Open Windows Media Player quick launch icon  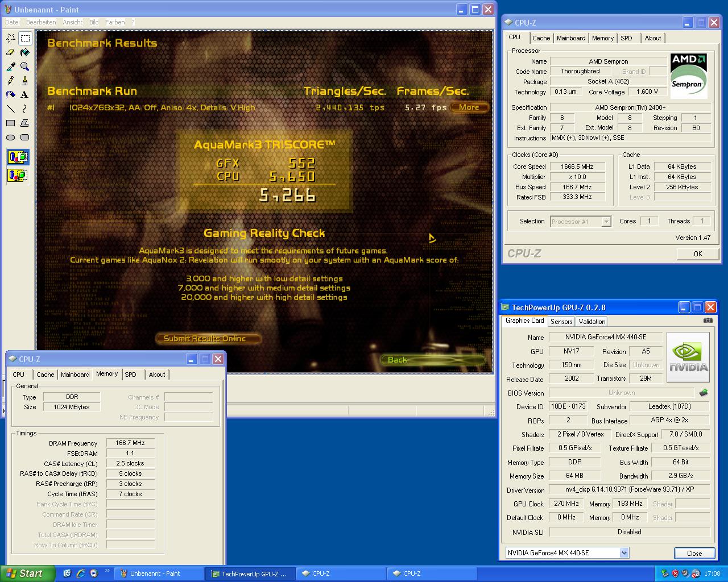pos(94,573)
